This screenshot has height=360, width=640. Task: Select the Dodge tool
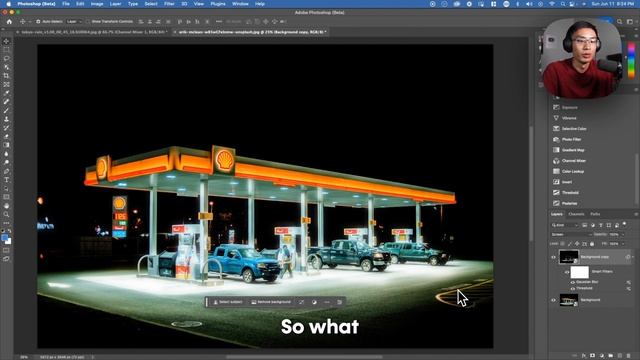tap(7, 162)
